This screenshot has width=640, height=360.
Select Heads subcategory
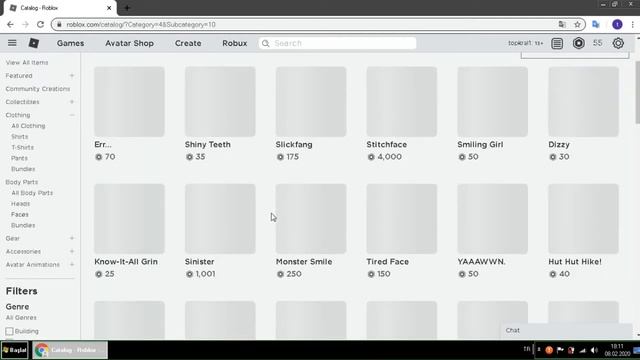click(x=20, y=204)
